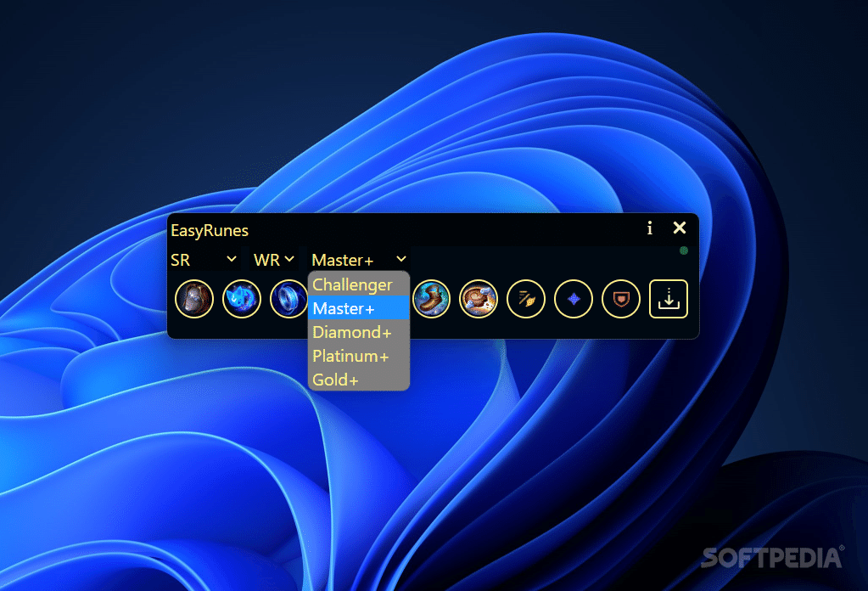
Task: Close the EasyRunes window
Action: point(680,228)
